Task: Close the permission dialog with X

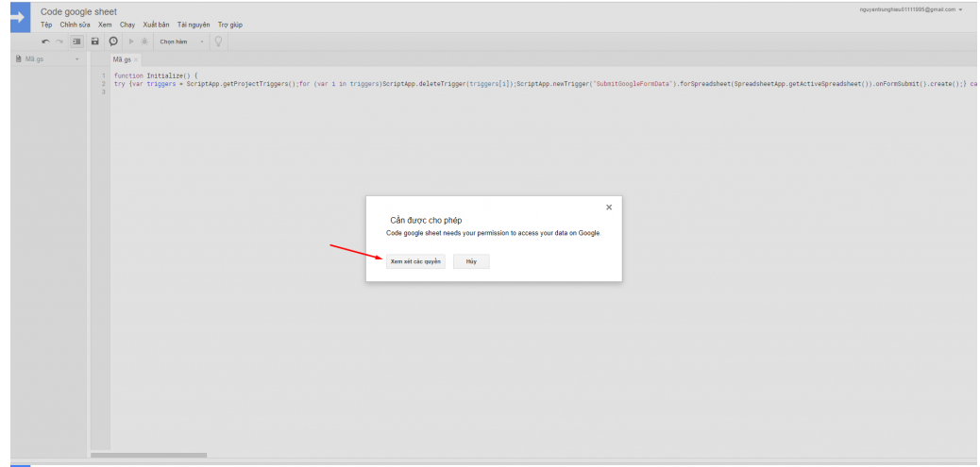Action: coord(609,207)
